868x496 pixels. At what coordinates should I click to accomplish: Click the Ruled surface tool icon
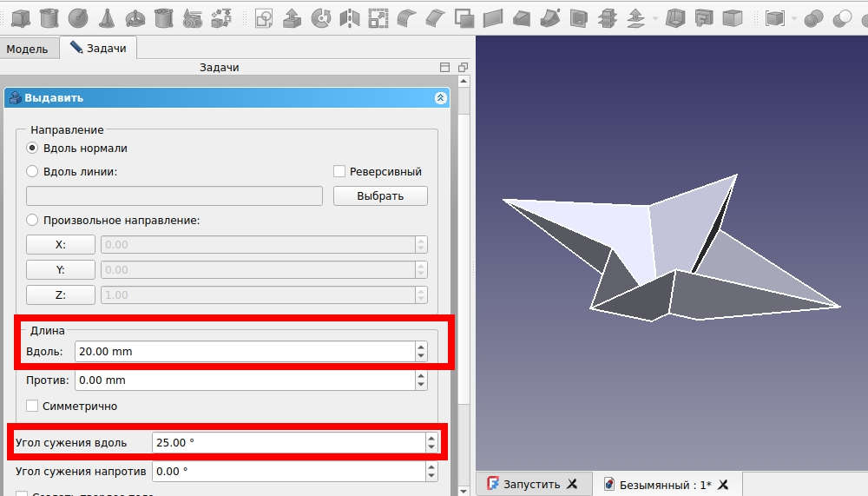[493, 18]
